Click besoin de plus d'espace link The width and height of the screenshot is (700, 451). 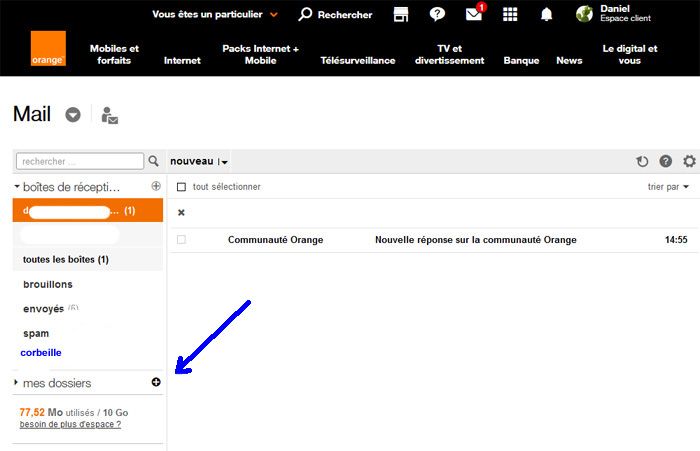point(70,424)
